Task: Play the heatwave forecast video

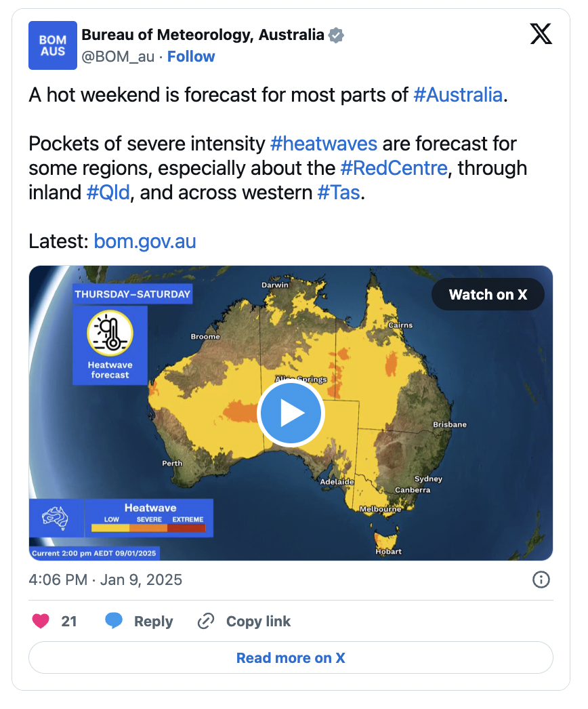Action: [x=291, y=413]
